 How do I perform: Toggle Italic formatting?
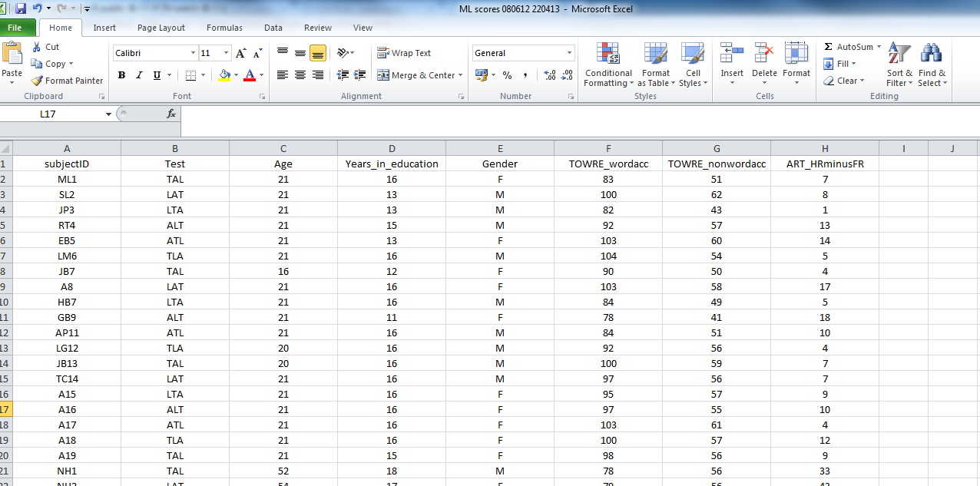(139, 75)
